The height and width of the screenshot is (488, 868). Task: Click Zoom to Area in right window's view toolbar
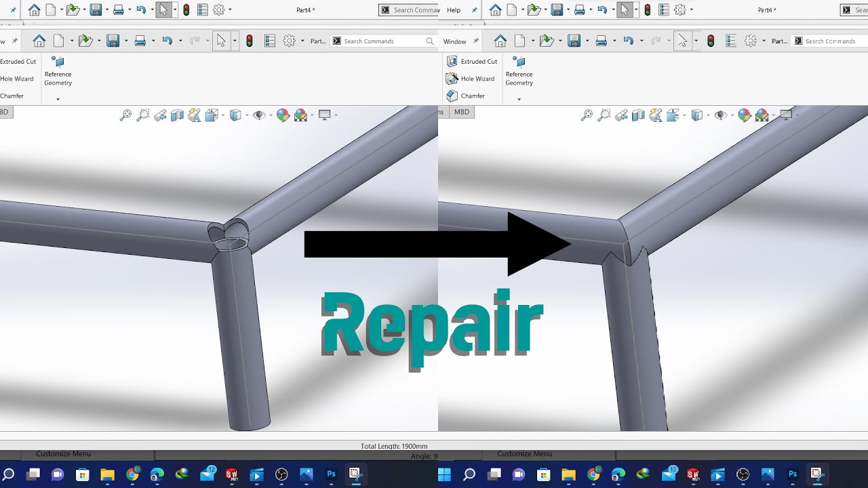pos(604,115)
